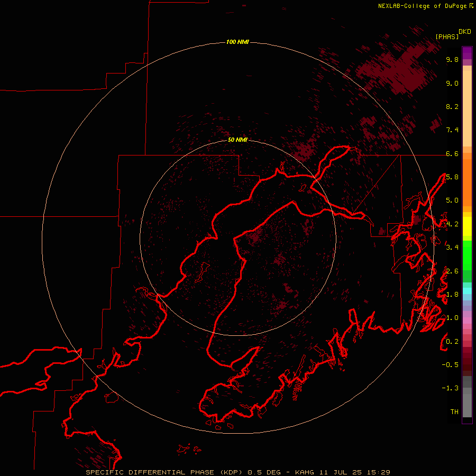The image size is (476, 476).
Task: Click the 8.2 value on color scale
Action: 452,106
